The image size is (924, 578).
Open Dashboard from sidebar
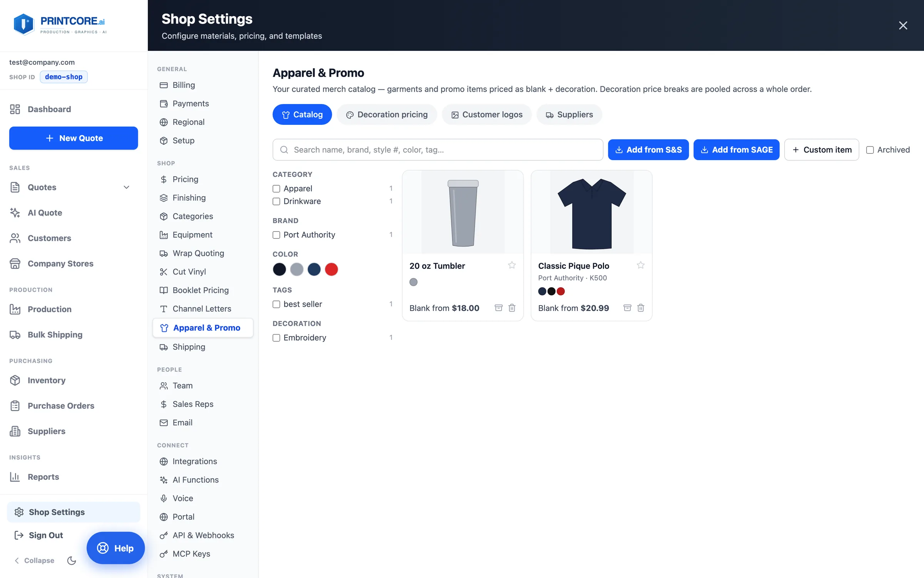tap(49, 109)
